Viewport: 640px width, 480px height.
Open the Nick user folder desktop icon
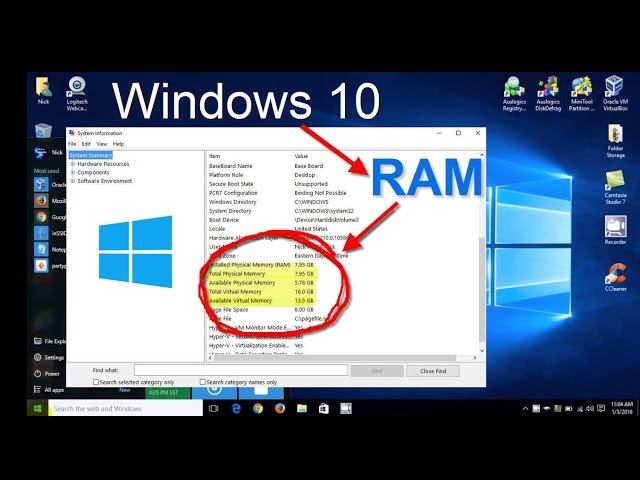click(43, 91)
